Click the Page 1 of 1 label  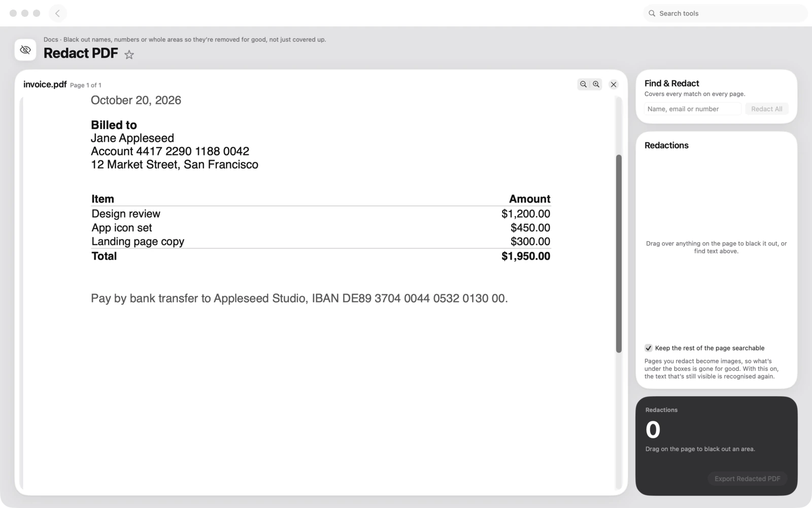pyautogui.click(x=86, y=85)
